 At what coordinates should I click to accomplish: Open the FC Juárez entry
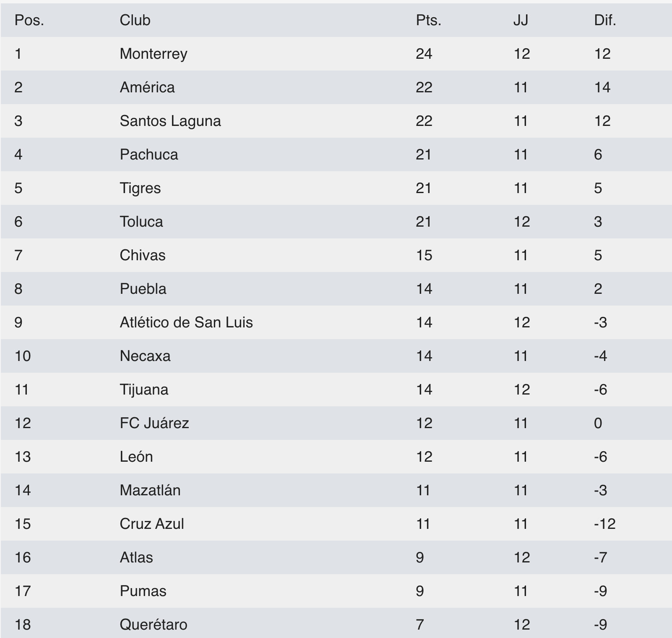[x=154, y=423]
